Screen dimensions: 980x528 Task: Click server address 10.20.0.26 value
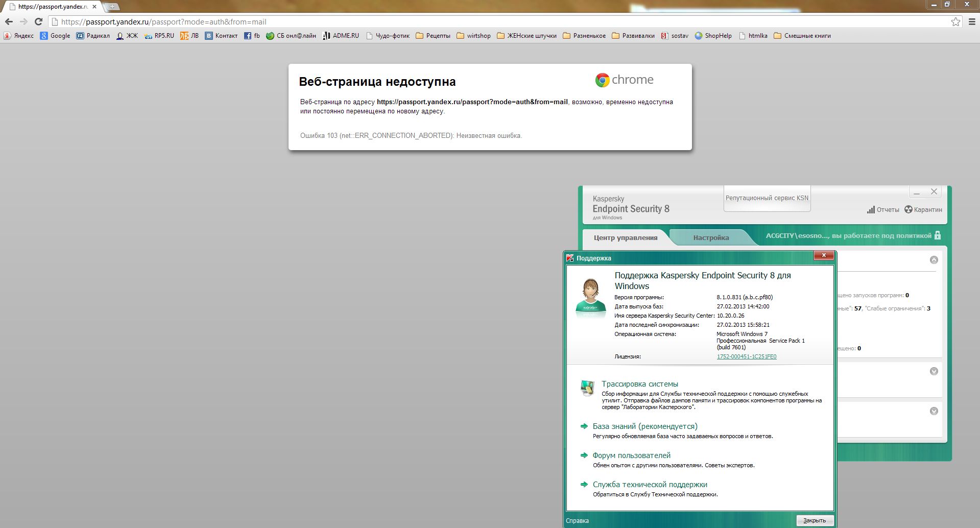point(730,316)
